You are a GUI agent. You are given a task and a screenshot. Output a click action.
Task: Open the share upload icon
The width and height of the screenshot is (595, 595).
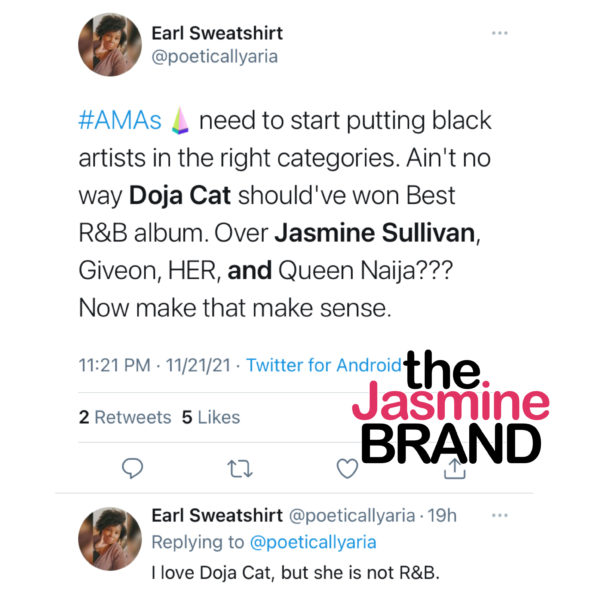(455, 469)
